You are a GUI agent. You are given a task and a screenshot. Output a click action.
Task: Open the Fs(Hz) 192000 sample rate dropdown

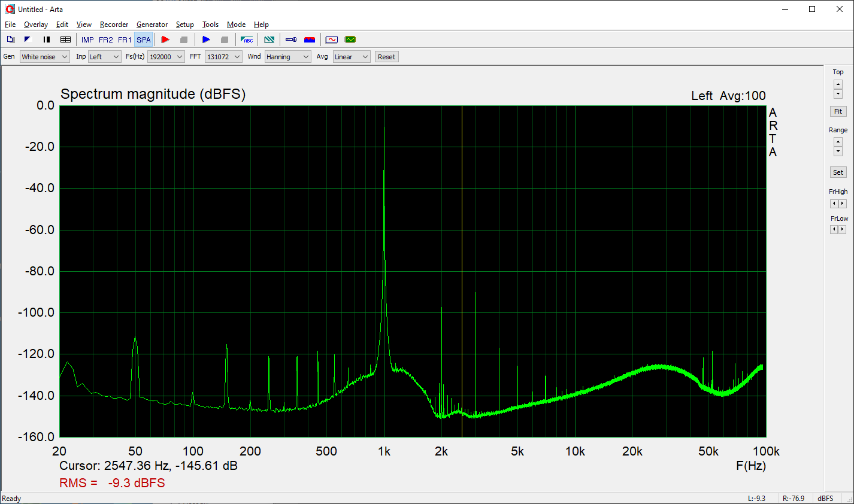point(166,57)
